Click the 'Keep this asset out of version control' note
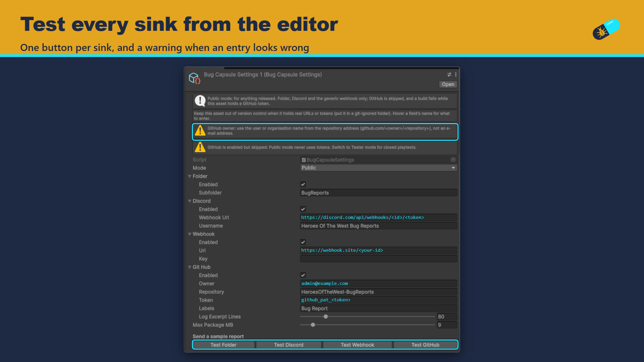 324,116
